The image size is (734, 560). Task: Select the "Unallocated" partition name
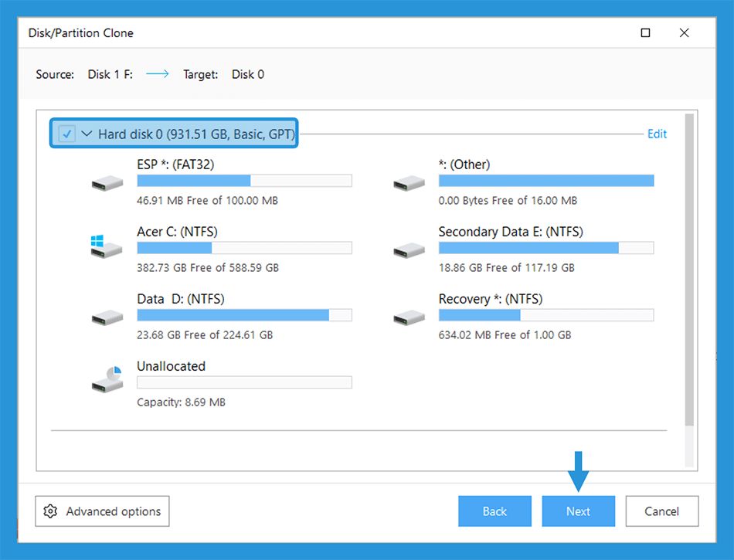[x=171, y=366]
